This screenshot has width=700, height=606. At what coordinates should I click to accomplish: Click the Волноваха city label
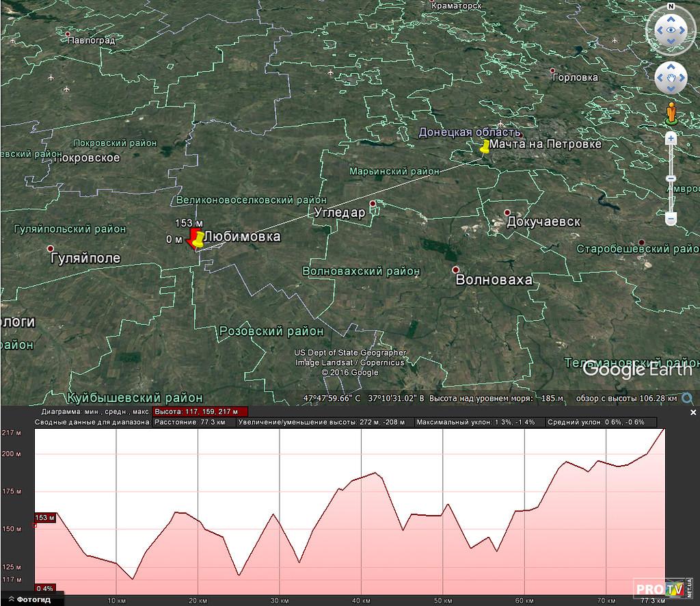click(x=493, y=280)
